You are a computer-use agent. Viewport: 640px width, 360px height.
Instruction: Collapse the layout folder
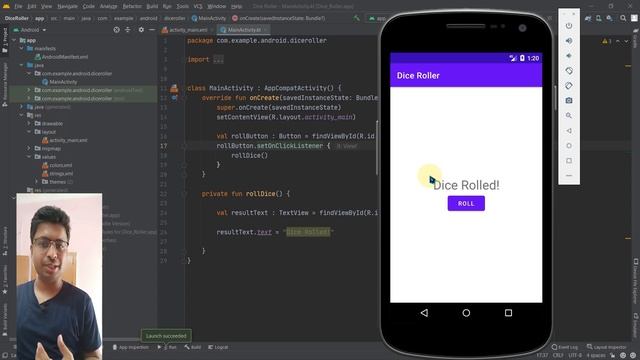(29, 132)
